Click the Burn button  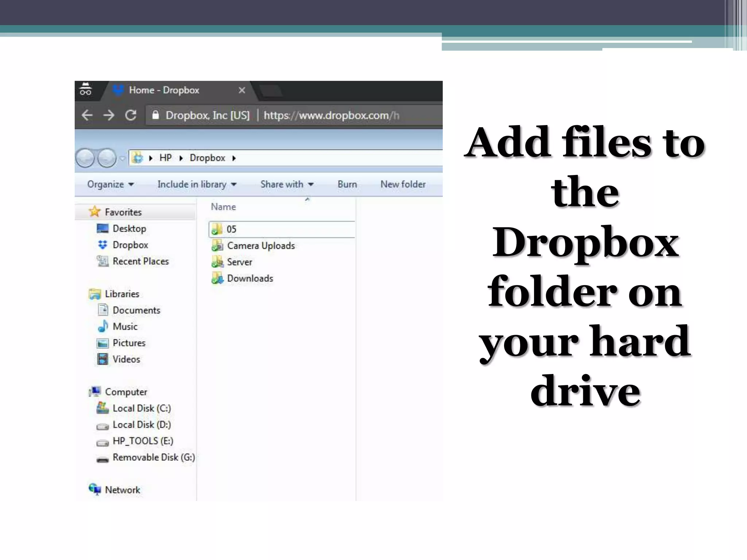pos(347,184)
